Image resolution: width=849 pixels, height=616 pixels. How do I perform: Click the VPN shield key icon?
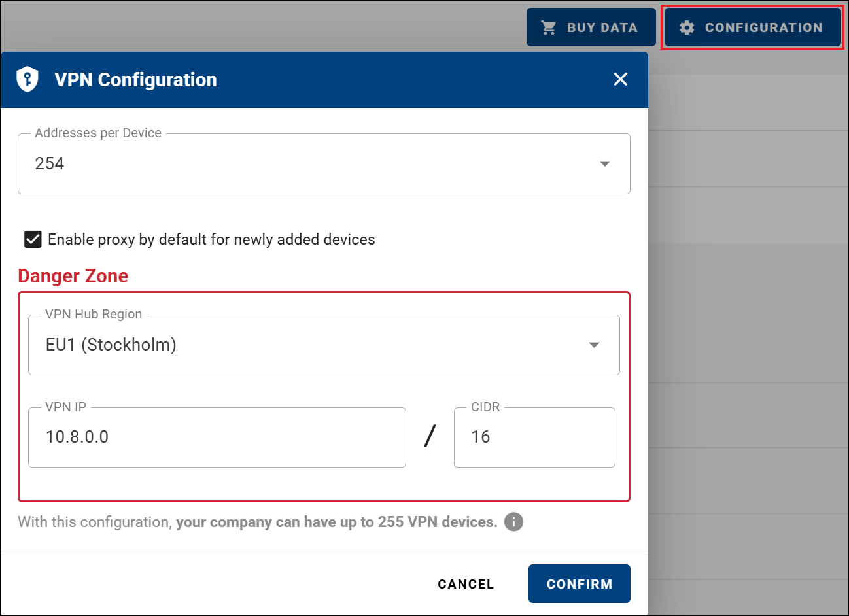27,79
